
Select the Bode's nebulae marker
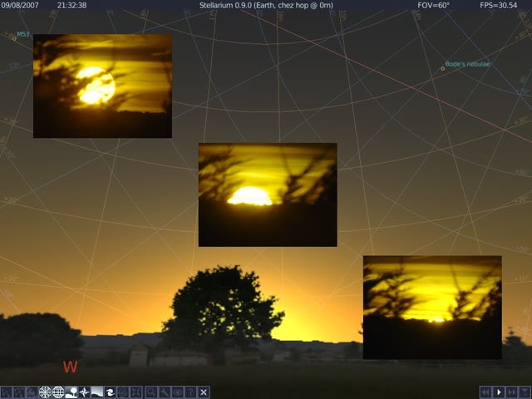coord(443,68)
